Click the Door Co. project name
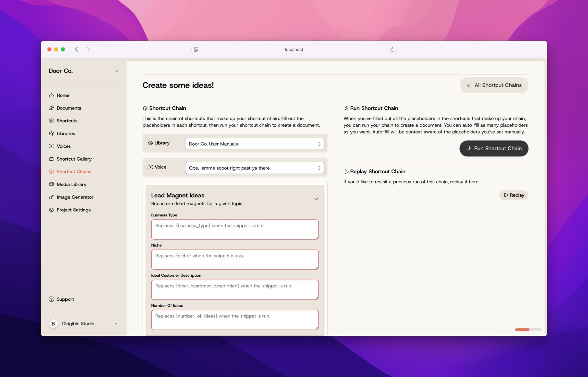The height and width of the screenshot is (377, 588). 61,71
